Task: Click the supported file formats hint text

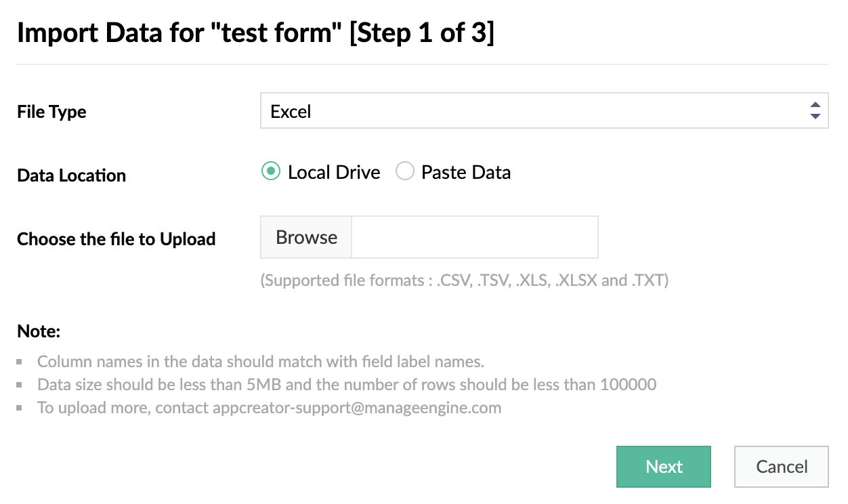Action: coord(464,280)
